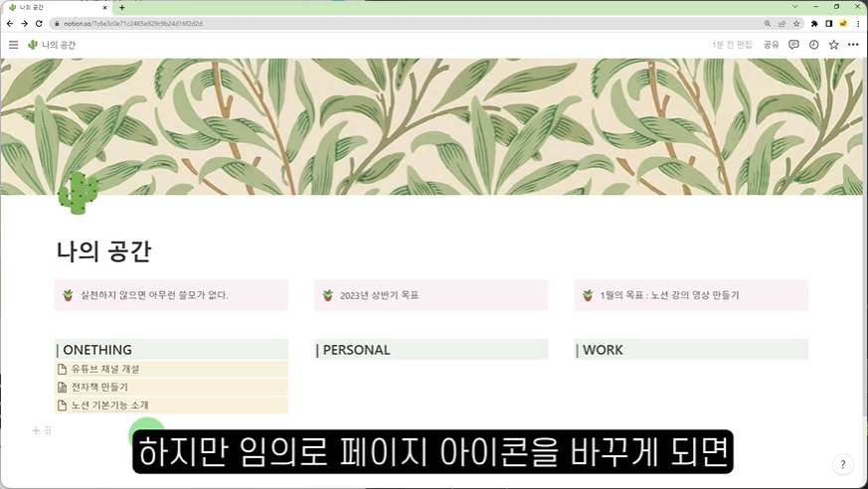This screenshot has height=489, width=868.
Task: Close the 나의 공간 browser tab
Action: 104,8
